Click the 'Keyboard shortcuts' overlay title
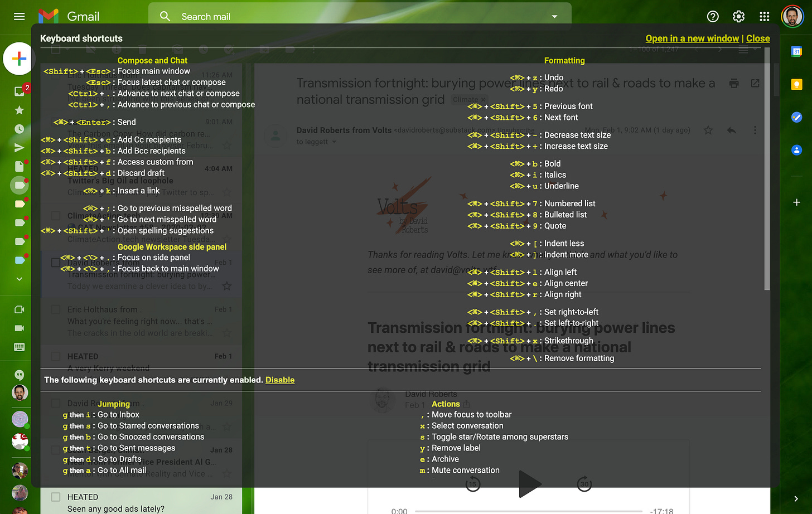 click(81, 38)
